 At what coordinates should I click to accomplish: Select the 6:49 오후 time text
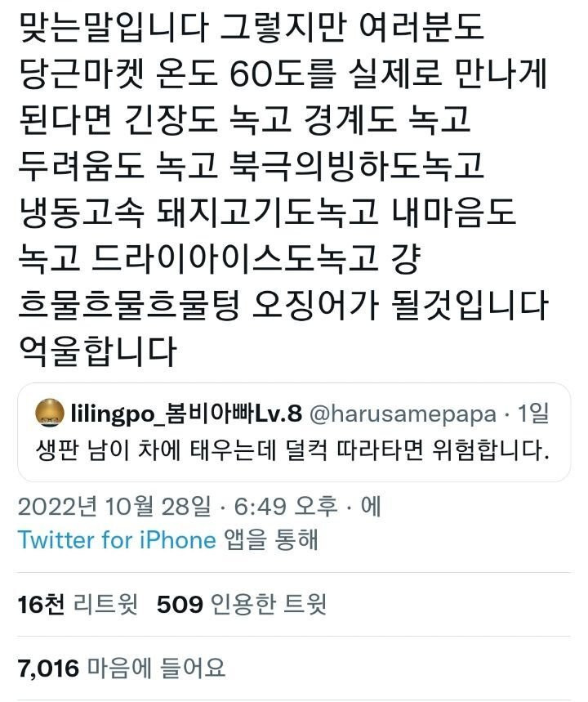(286, 507)
